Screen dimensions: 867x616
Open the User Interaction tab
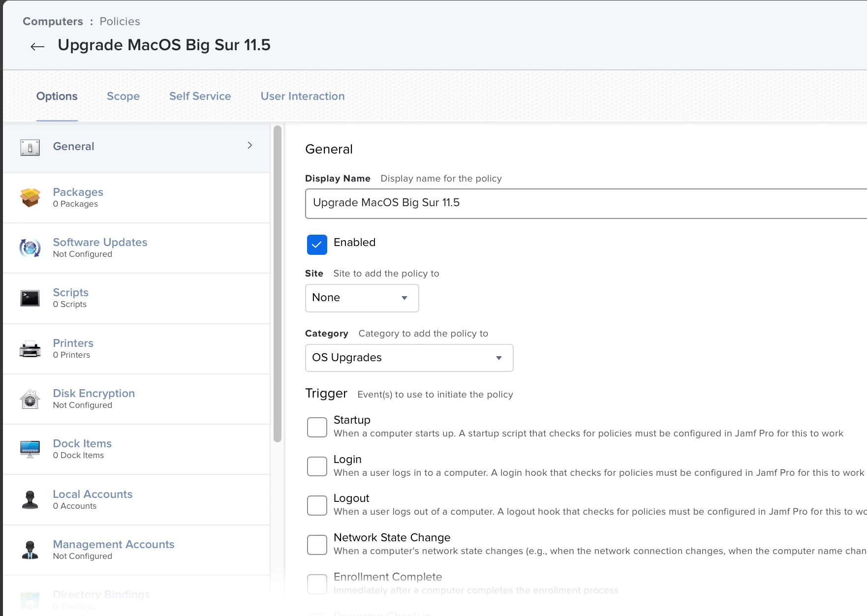[x=303, y=96]
